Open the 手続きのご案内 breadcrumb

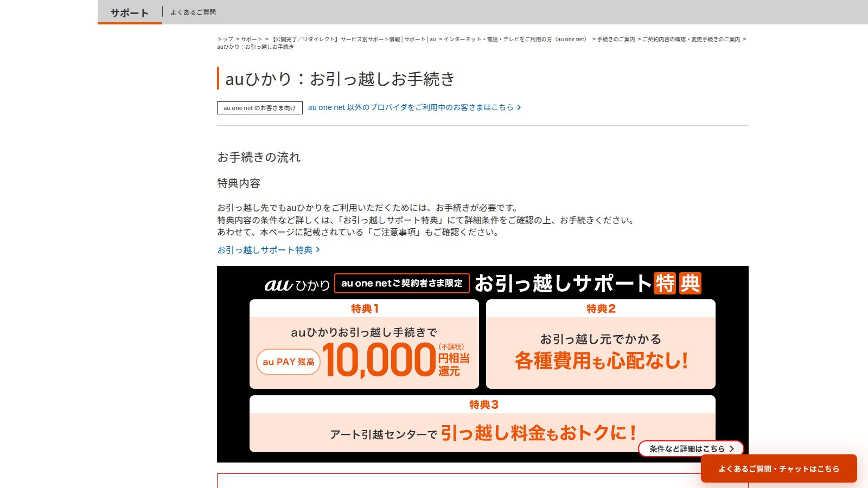(x=616, y=39)
